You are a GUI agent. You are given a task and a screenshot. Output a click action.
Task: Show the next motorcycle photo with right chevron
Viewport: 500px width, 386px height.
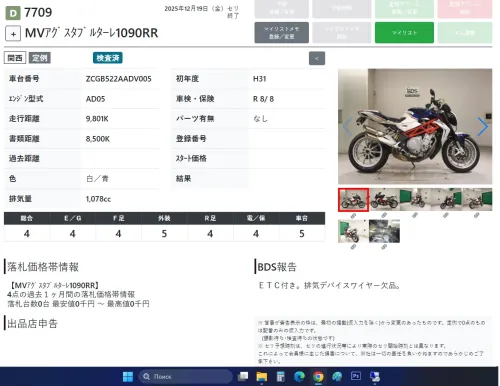482,127
